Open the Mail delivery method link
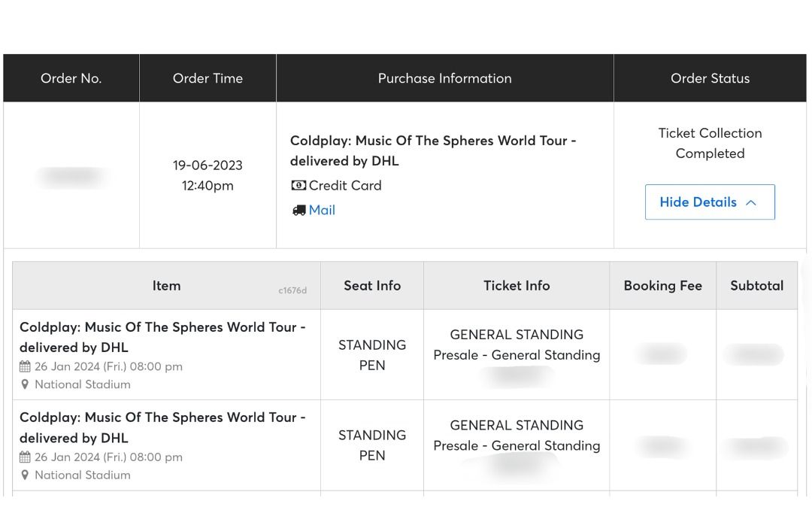The height and width of the screenshot is (507, 812). pos(323,210)
